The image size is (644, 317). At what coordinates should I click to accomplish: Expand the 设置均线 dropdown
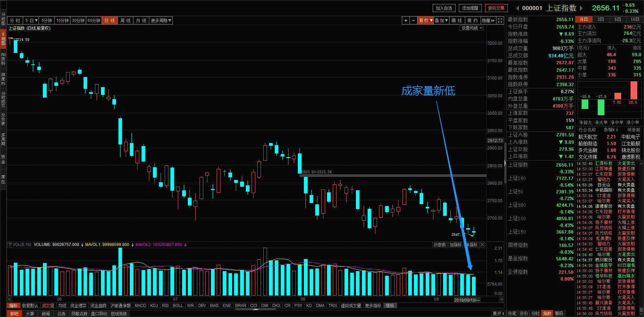tap(471, 28)
